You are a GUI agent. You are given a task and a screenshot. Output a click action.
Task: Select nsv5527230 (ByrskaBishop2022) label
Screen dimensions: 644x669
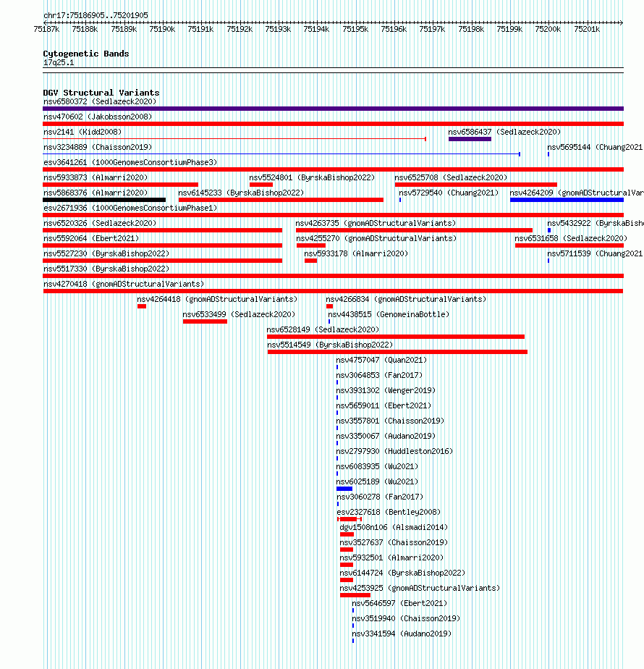pos(106,254)
